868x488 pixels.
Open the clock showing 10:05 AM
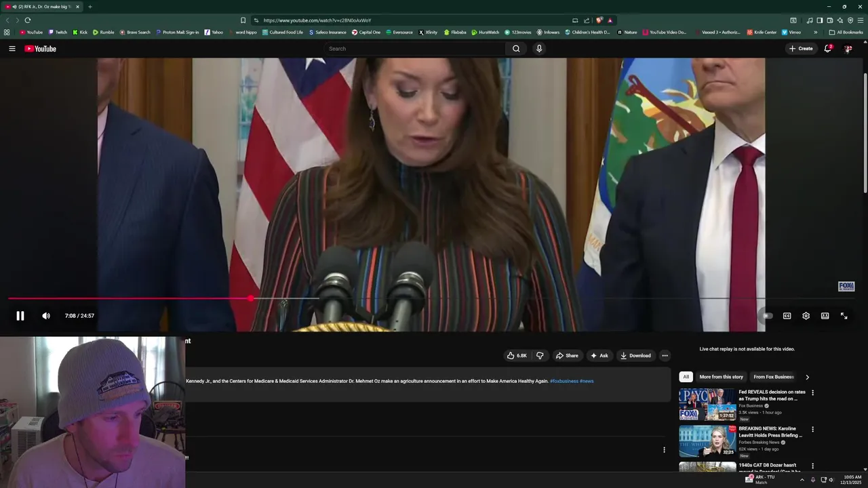coord(851,479)
